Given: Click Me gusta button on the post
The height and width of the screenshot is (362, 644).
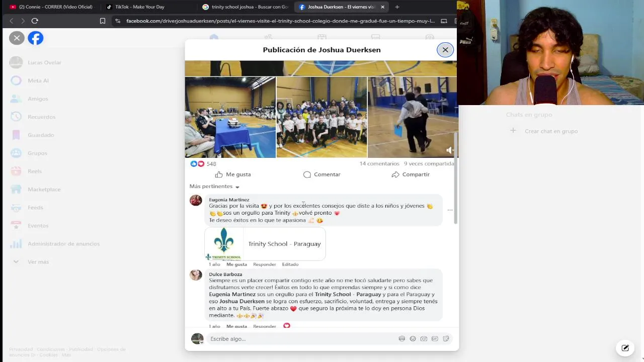Looking at the screenshot, I should point(233,174).
